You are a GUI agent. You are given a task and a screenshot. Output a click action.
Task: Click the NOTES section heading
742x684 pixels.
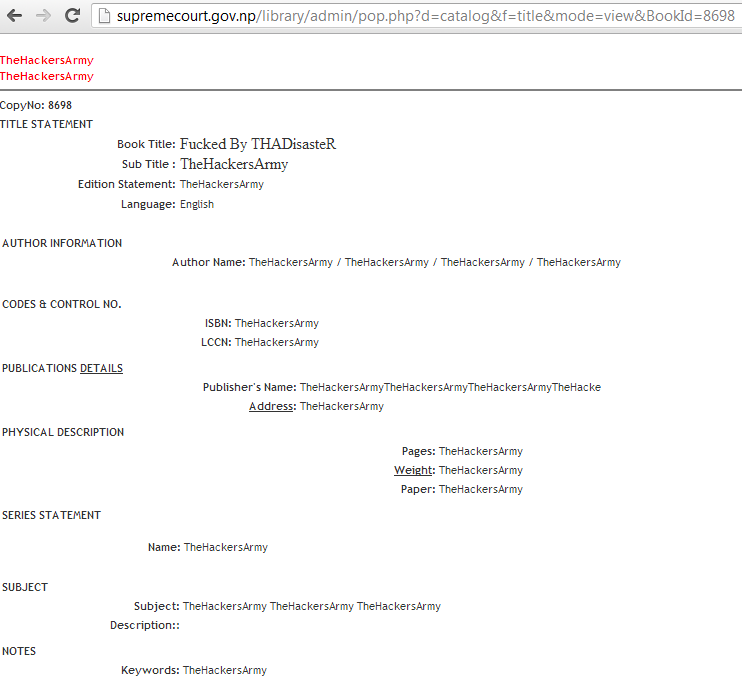tap(19, 651)
